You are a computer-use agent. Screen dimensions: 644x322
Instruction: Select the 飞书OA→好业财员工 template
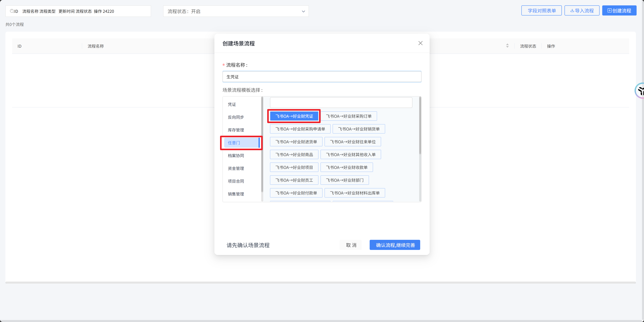point(294,180)
